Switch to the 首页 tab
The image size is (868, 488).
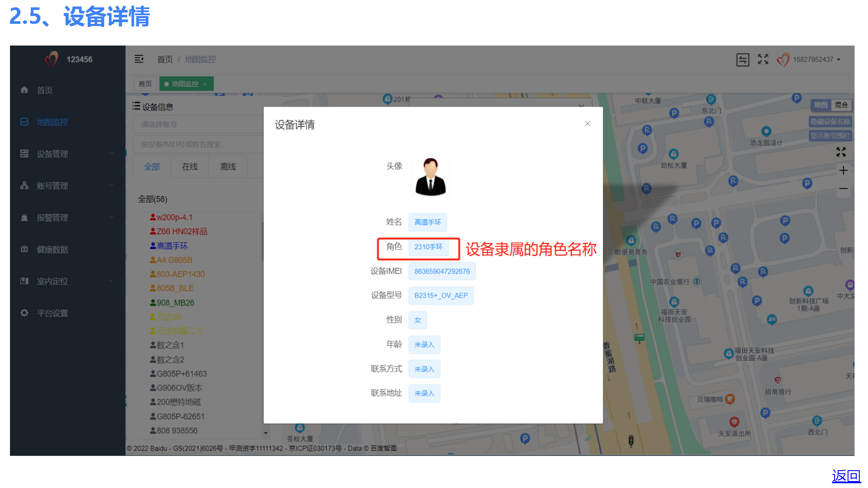click(145, 84)
